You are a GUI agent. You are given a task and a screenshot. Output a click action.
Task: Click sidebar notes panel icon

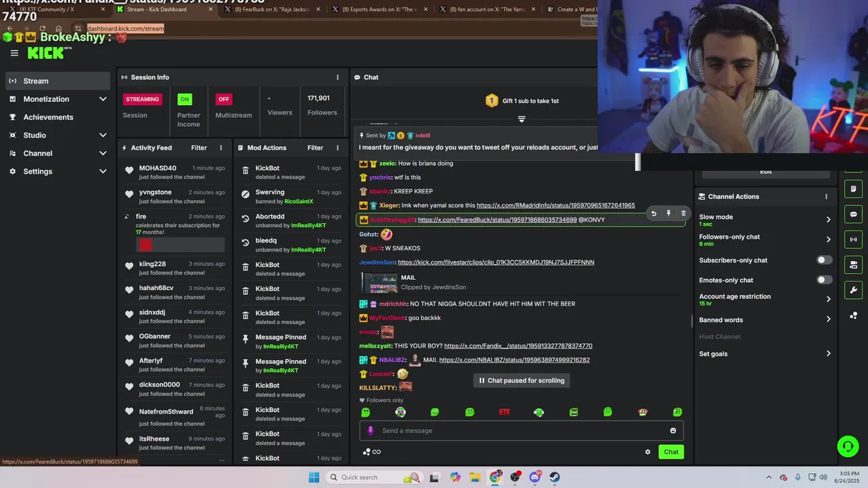click(x=853, y=188)
